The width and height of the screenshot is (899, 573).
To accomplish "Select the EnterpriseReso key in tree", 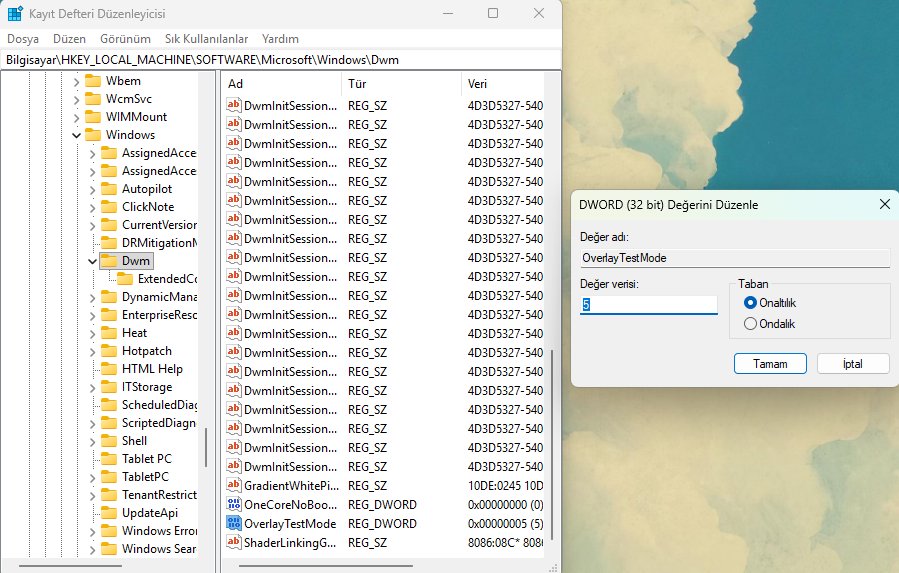I will coord(159,315).
